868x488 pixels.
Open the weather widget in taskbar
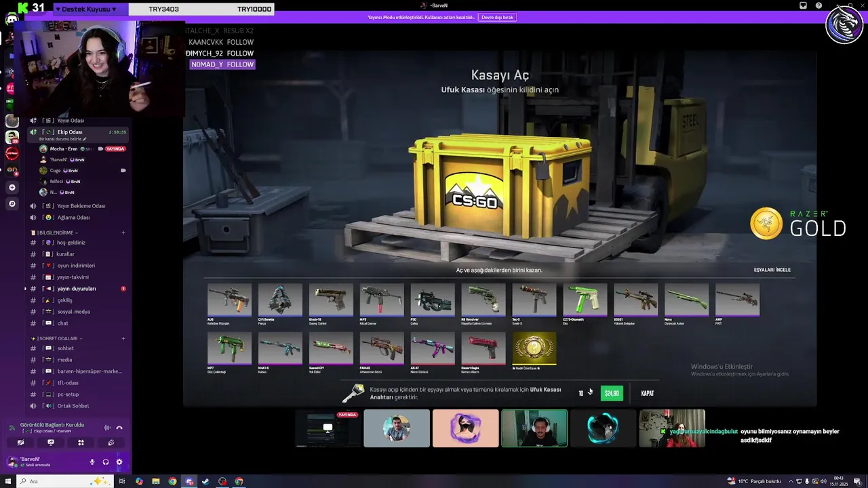(x=754, y=481)
